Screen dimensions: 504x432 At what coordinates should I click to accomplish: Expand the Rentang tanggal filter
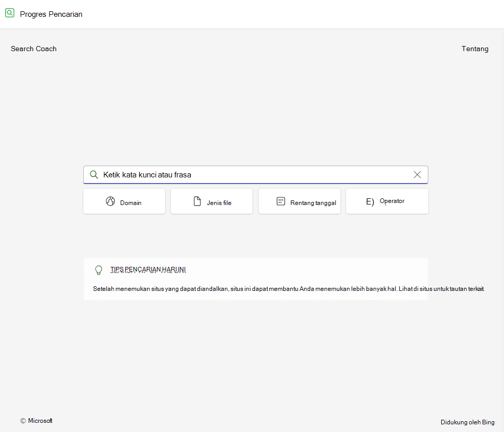299,201
